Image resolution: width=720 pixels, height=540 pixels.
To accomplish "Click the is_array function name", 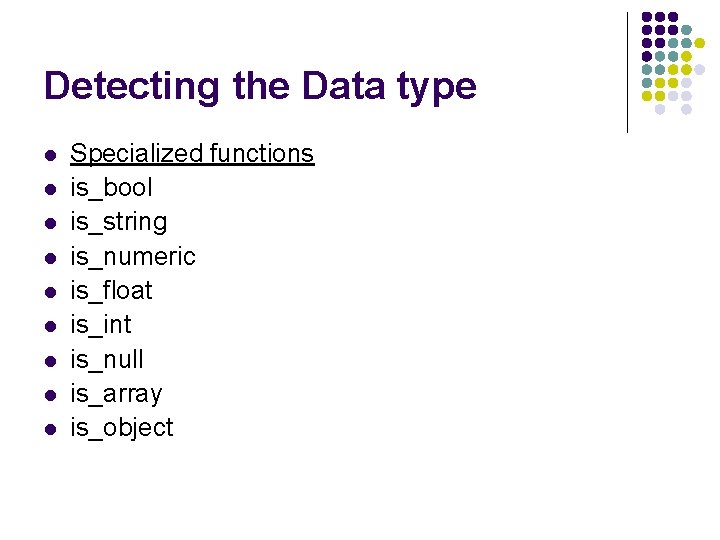I will coord(116,393).
